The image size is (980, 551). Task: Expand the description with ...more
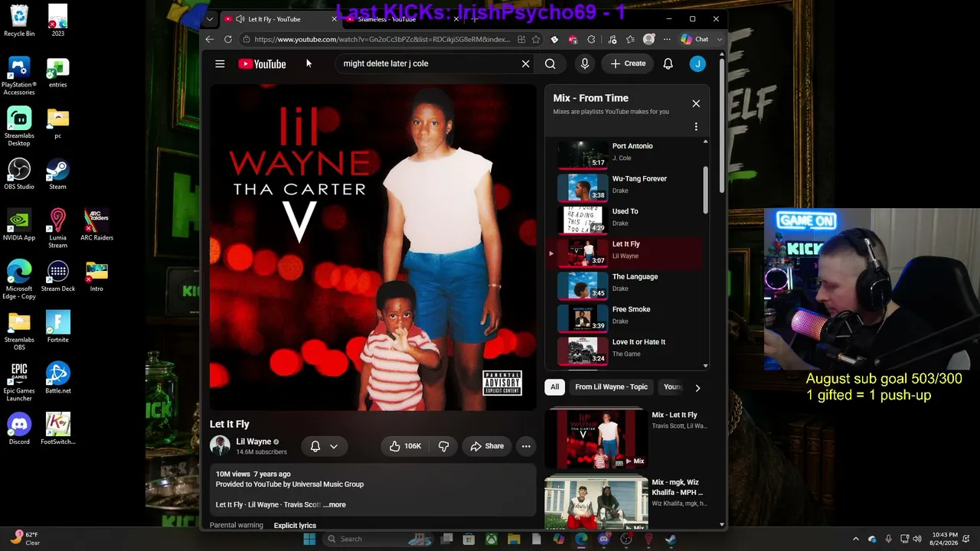(335, 505)
